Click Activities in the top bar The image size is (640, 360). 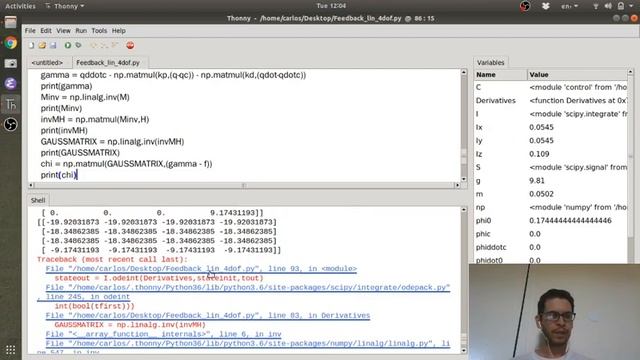pyautogui.click(x=20, y=6)
